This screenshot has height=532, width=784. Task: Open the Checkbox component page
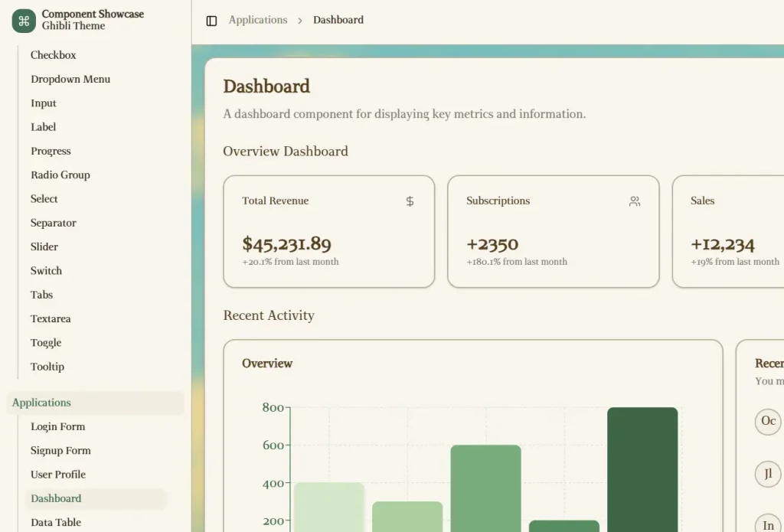[x=54, y=55]
